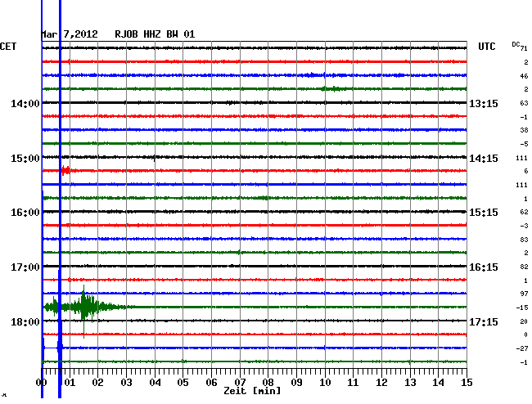Select the station label "RJOB HHZ BW 01"
Viewport: 532px width, 404px height.
(155, 34)
